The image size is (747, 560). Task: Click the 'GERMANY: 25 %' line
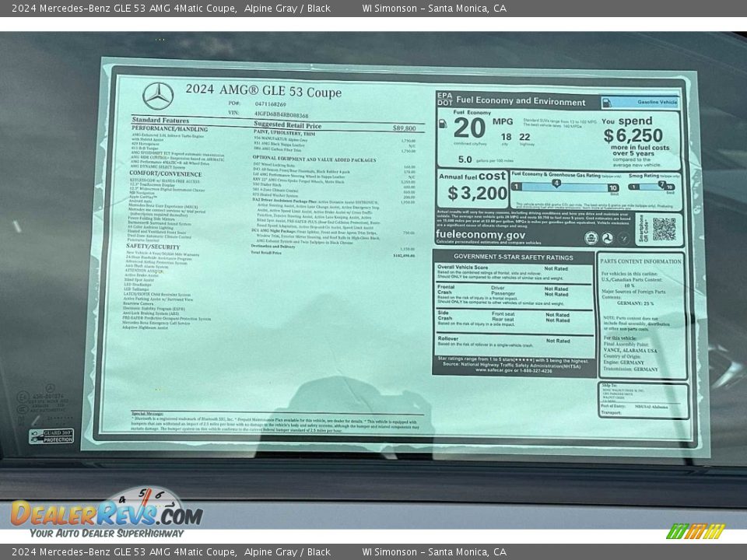636,303
